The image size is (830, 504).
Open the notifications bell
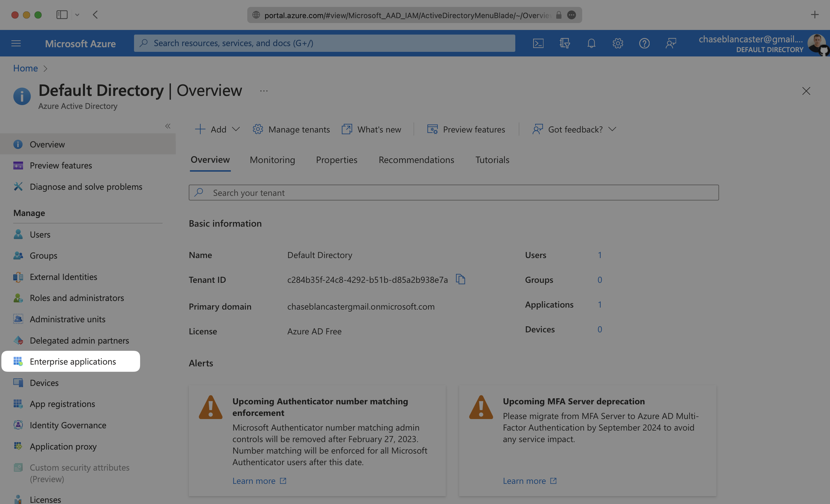click(591, 43)
